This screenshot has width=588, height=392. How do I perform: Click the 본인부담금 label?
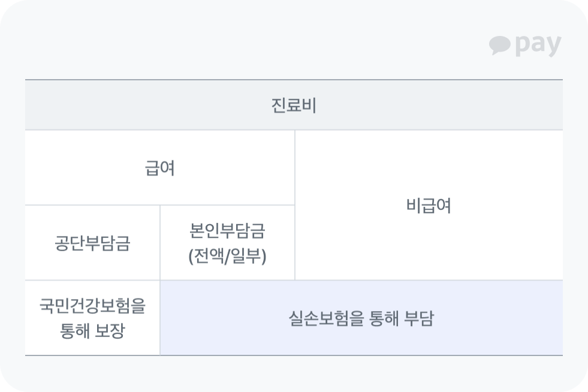[227, 231]
